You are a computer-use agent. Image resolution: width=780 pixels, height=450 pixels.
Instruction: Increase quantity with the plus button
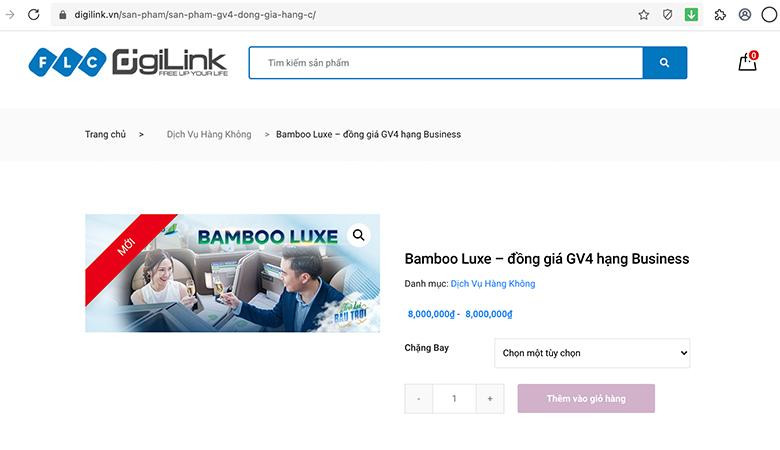[490, 398]
